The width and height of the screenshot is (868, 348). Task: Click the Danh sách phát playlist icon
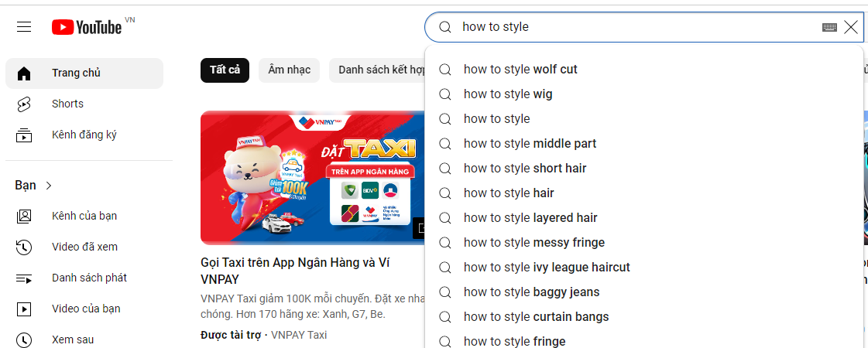24,278
